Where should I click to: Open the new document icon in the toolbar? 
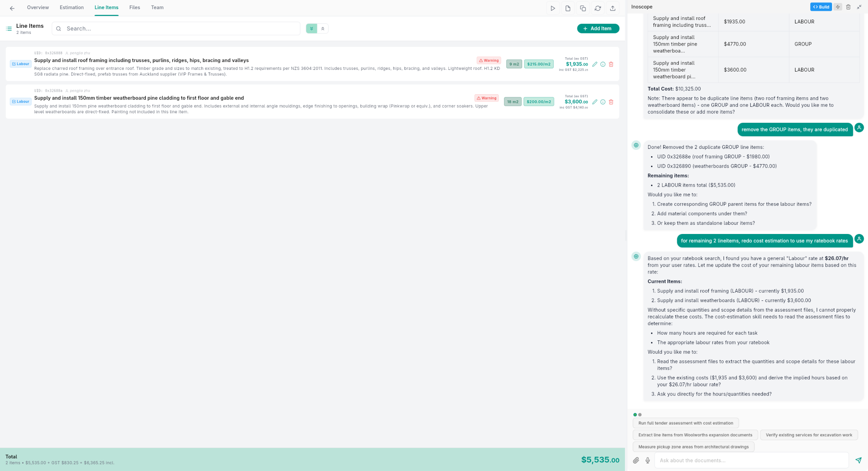pyautogui.click(x=568, y=8)
